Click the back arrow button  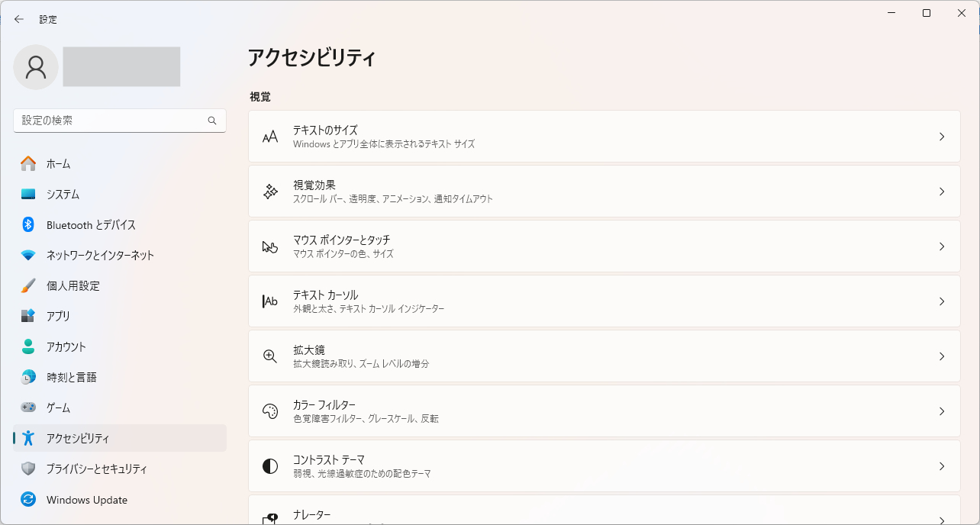18,19
